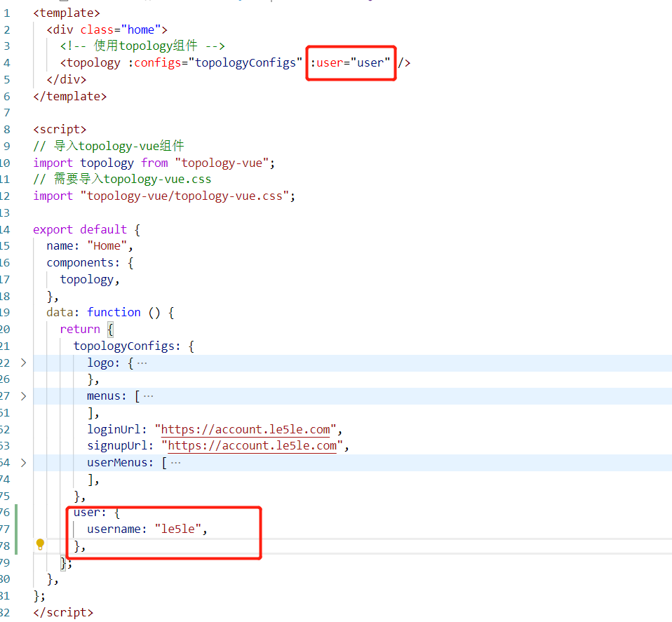Click the return keyword on line 20

point(80,329)
